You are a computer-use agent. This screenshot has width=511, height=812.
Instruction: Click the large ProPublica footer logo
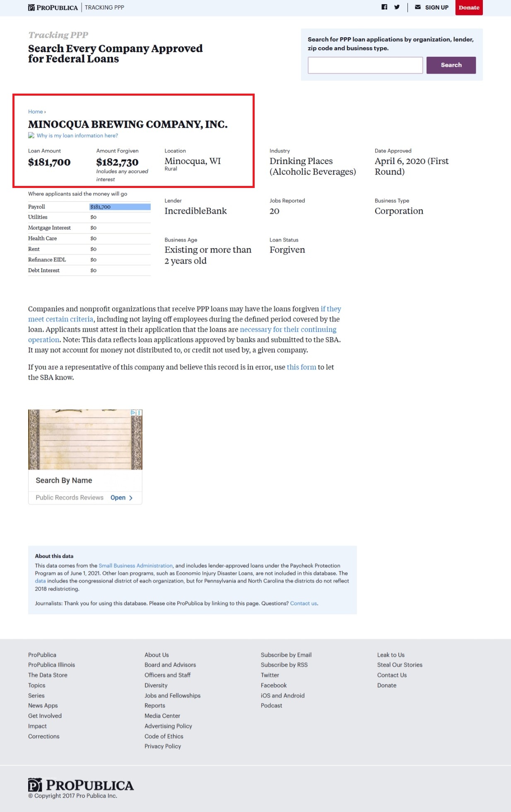pyautogui.click(x=81, y=785)
